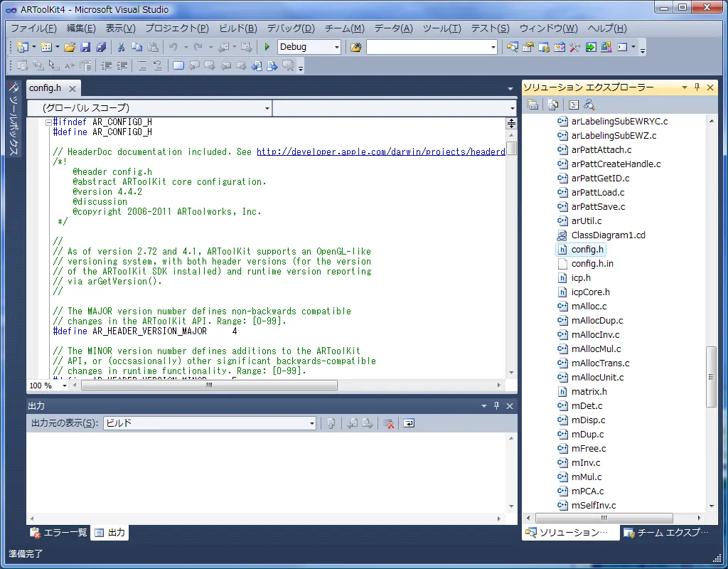Toggle word wrap in the output pane

pos(409,423)
